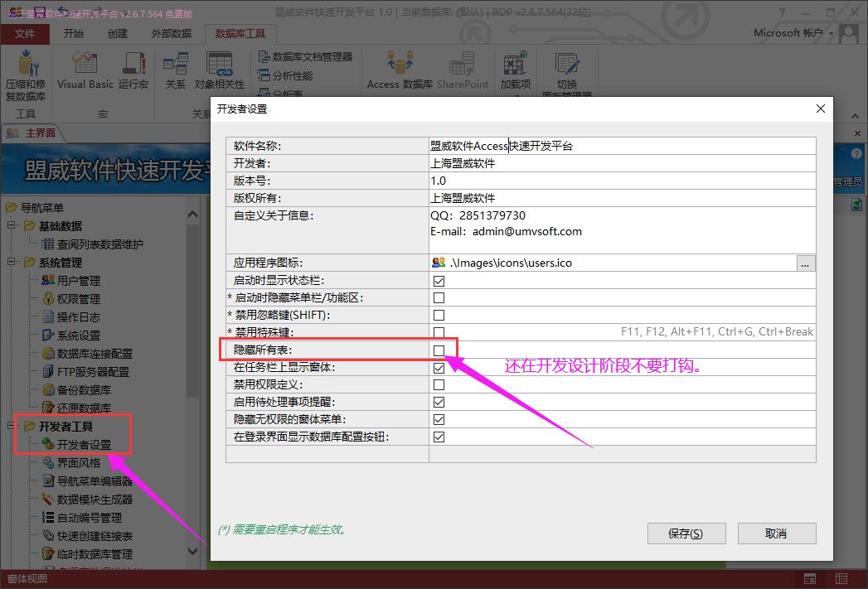The width and height of the screenshot is (868, 589).
Task: Tick the 隐藏所有表 checkbox
Action: pos(439,350)
